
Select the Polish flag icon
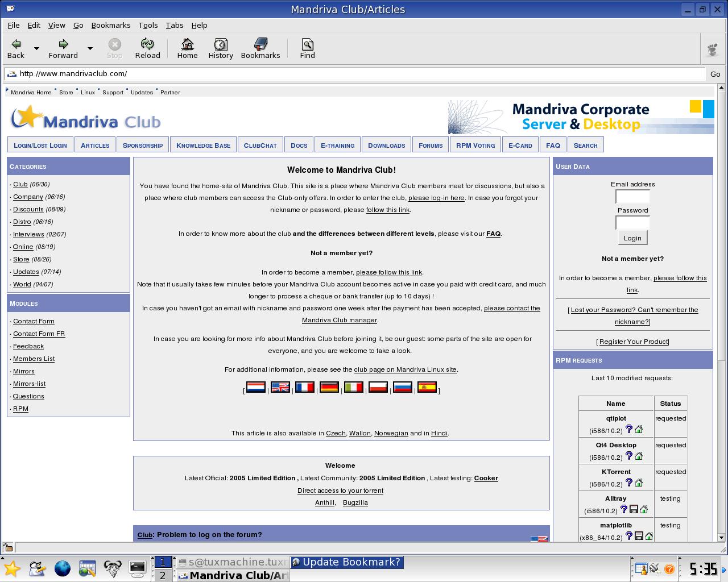[378, 388]
